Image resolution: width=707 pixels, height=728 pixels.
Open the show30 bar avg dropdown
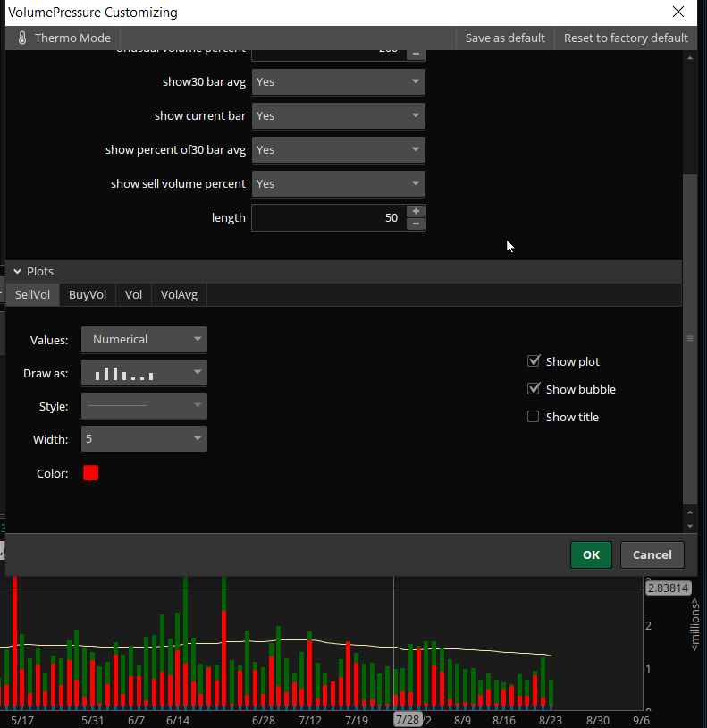[338, 82]
